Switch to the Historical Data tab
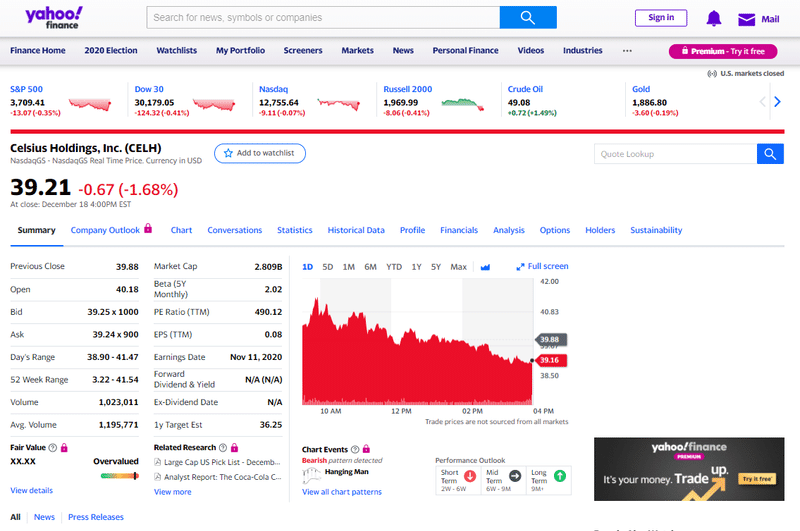Viewport: 800px width, 531px height. pyautogui.click(x=356, y=230)
